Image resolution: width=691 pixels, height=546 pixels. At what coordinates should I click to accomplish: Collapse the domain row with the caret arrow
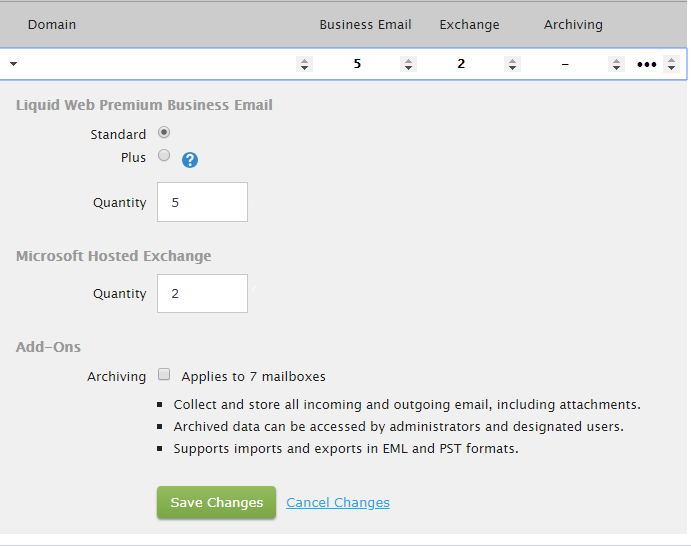tap(14, 64)
